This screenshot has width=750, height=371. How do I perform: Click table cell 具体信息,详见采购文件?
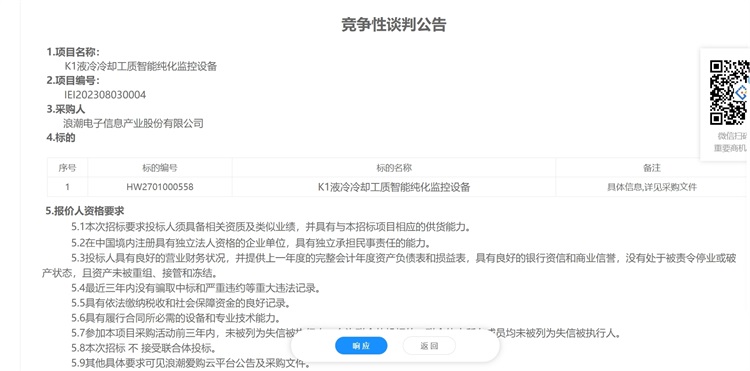(652, 187)
